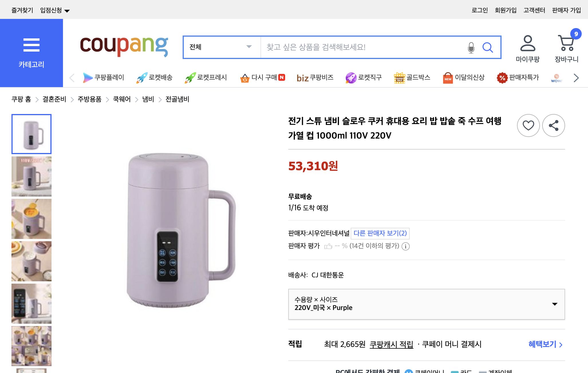Image resolution: width=588 pixels, height=373 pixels.
Task: Expand the 입점신청 dropdown arrow
Action: click(68, 10)
